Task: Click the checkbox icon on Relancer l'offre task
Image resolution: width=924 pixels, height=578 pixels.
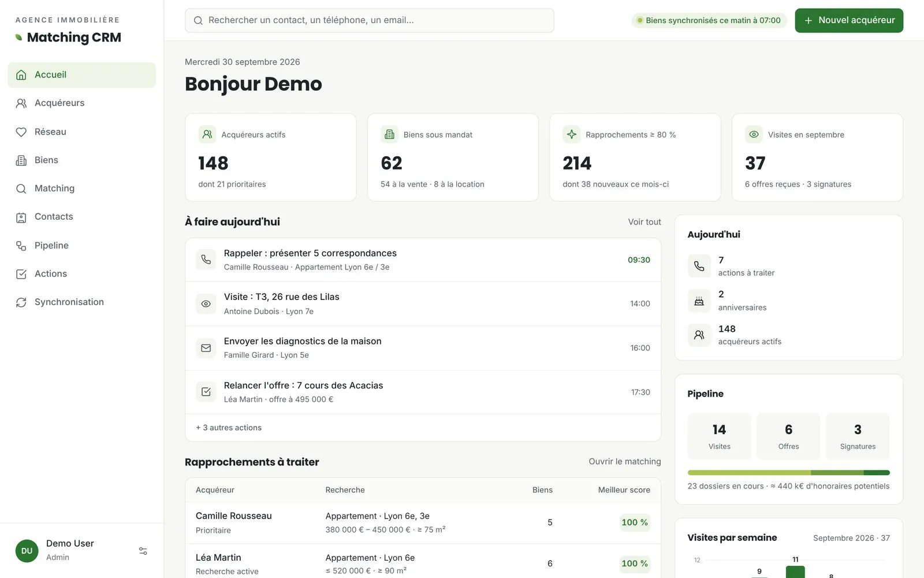Action: [x=206, y=392]
